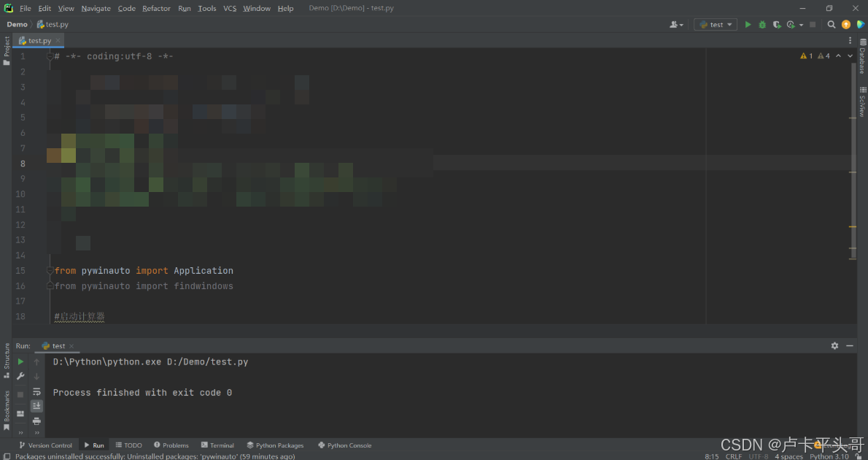This screenshot has height=460, width=868.
Task: Open the Structure tool window on the left edge
Action: [7, 360]
